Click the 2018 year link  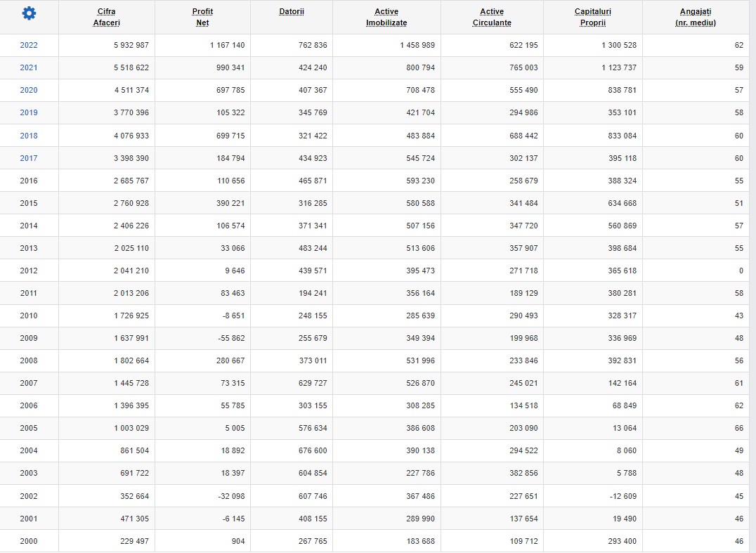[x=29, y=136]
